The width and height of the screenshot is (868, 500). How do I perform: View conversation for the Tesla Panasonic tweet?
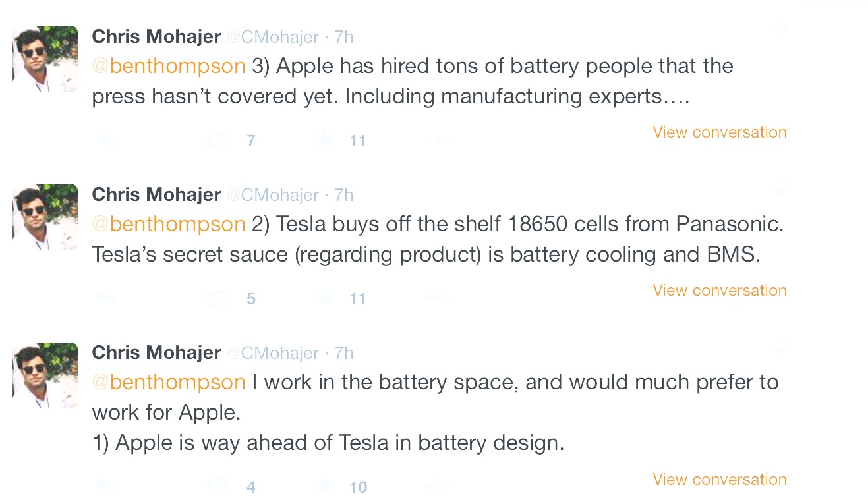coord(719,291)
